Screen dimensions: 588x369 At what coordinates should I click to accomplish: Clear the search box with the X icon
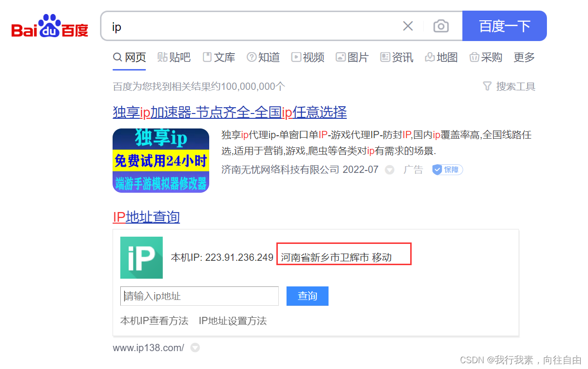coord(408,26)
